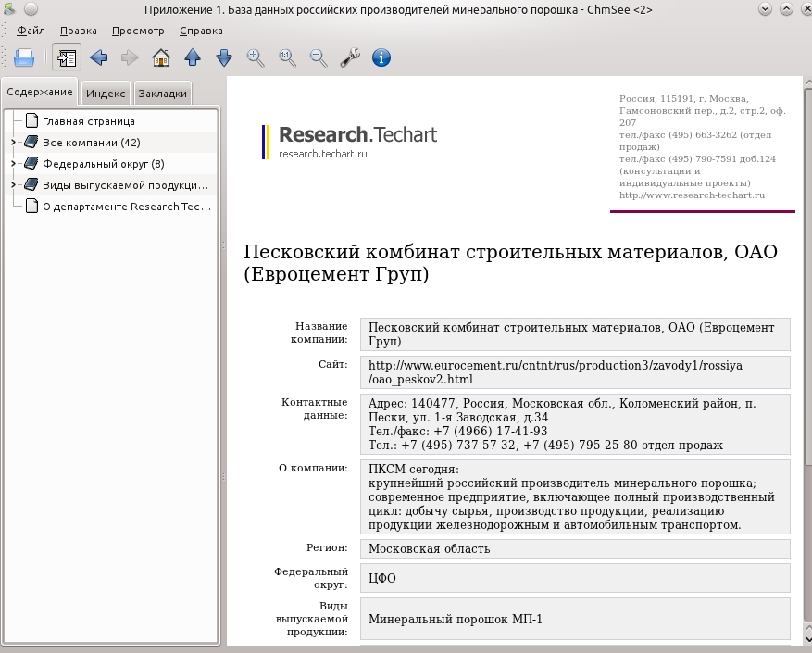
Task: Open the http://www.research-techart.ru link
Action: (692, 195)
